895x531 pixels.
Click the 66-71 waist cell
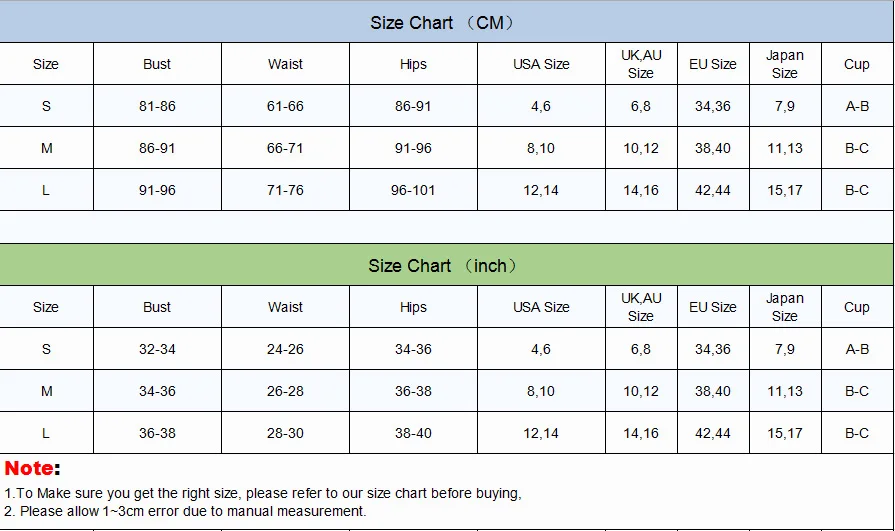[x=285, y=148]
